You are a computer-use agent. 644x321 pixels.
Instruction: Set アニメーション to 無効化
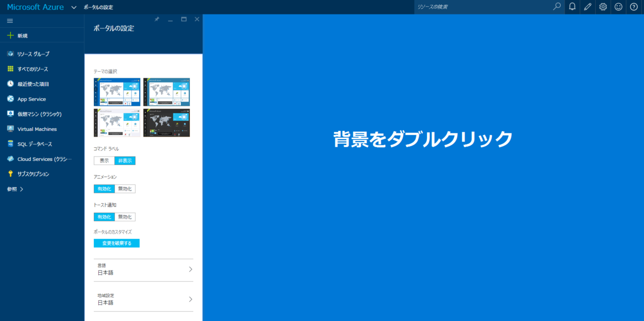(x=125, y=189)
